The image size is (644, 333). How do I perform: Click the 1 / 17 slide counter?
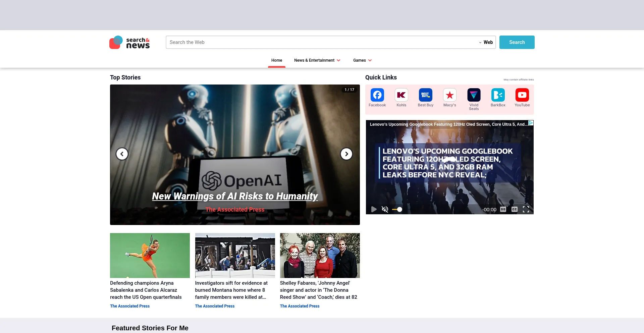(x=350, y=90)
